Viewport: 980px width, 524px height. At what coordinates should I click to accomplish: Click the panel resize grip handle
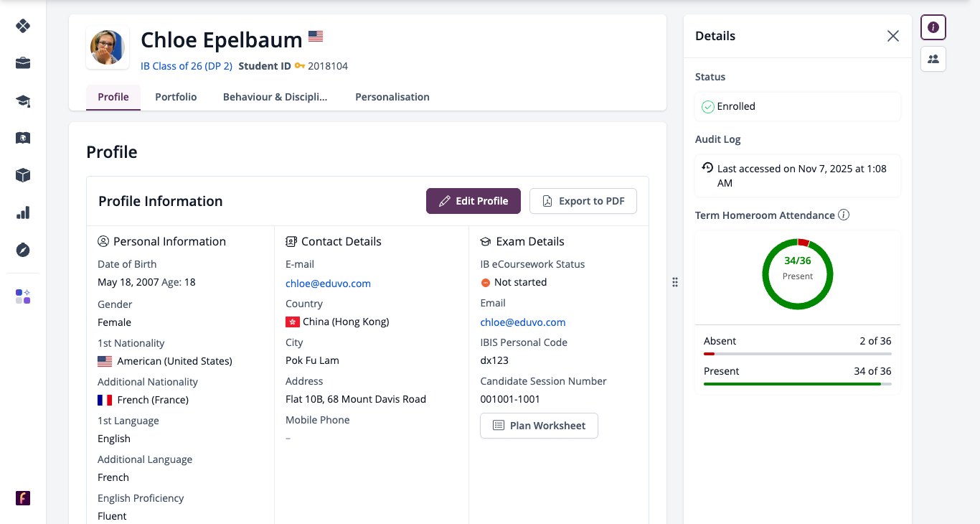click(675, 282)
